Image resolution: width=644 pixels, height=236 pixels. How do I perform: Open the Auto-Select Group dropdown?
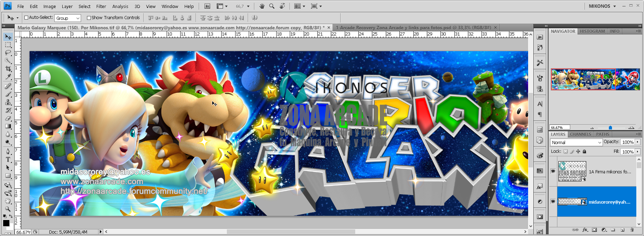68,18
